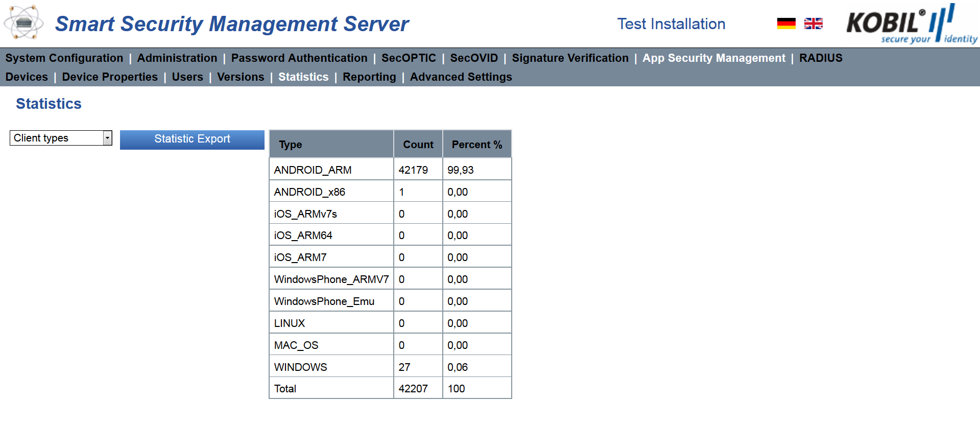This screenshot has width=980, height=424.
Task: Switch language with the UK flag
Action: (x=813, y=23)
